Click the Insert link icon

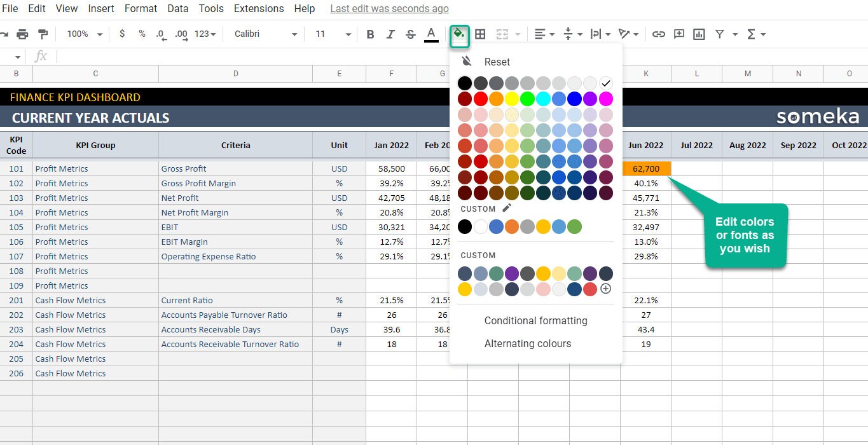click(x=659, y=34)
